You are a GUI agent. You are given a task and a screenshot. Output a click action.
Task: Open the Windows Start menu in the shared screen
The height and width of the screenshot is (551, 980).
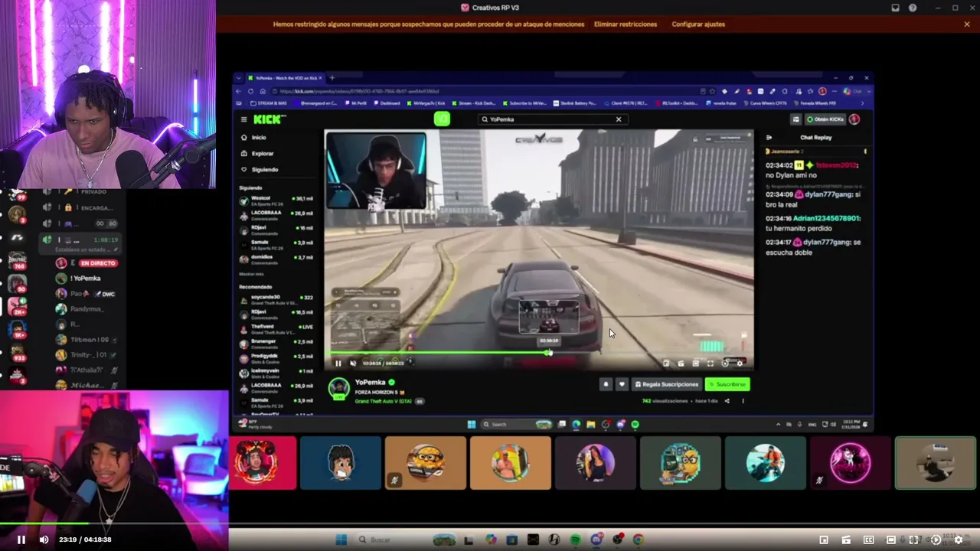pos(472,424)
